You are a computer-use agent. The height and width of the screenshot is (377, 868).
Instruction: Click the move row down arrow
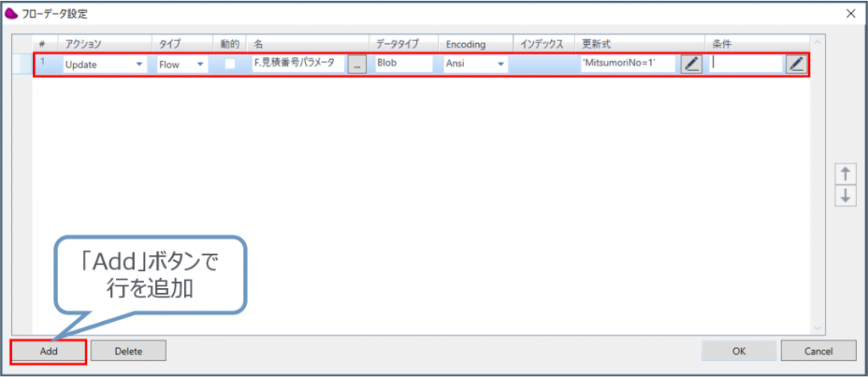[x=844, y=195]
